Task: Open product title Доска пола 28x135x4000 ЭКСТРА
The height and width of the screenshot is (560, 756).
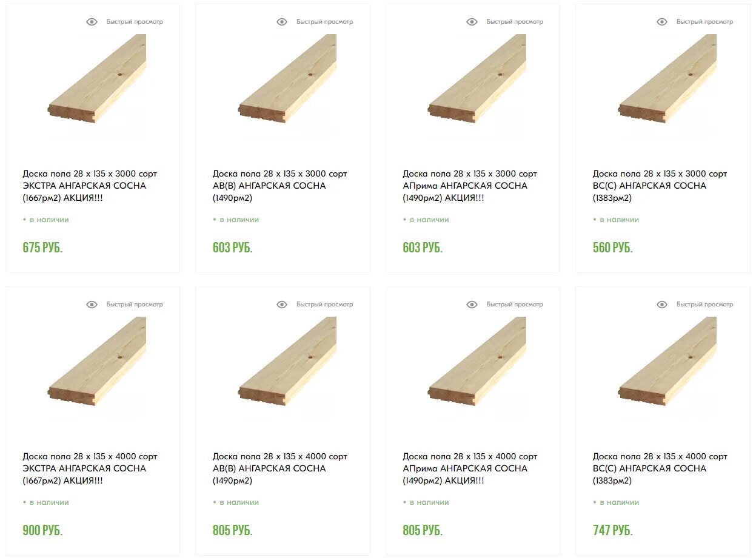Action: coord(90,468)
